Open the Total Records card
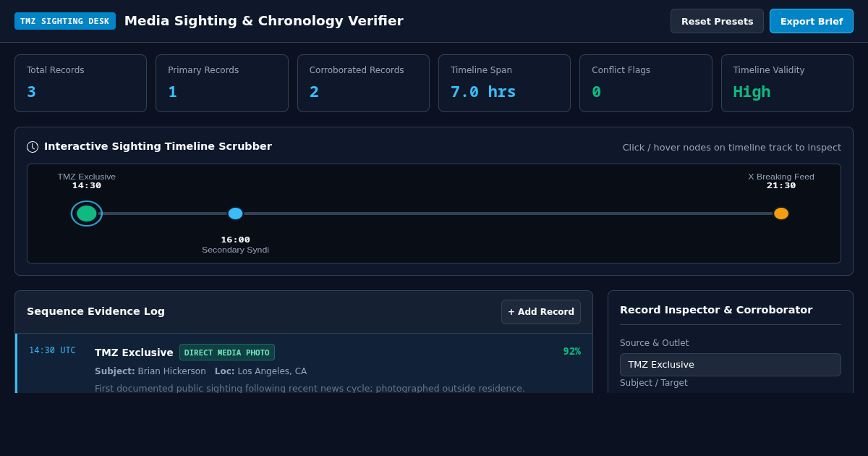Image resolution: width=868 pixels, height=456 pixels. pyautogui.click(x=80, y=83)
